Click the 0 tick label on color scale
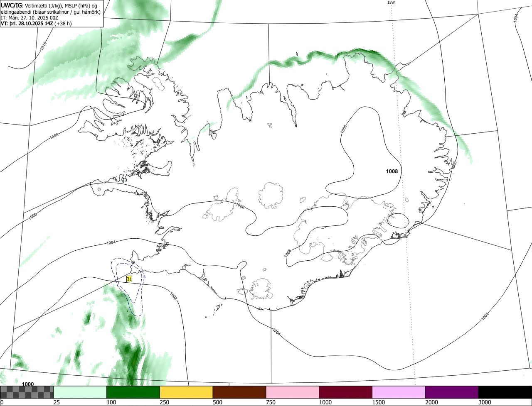 (x=2, y=402)
